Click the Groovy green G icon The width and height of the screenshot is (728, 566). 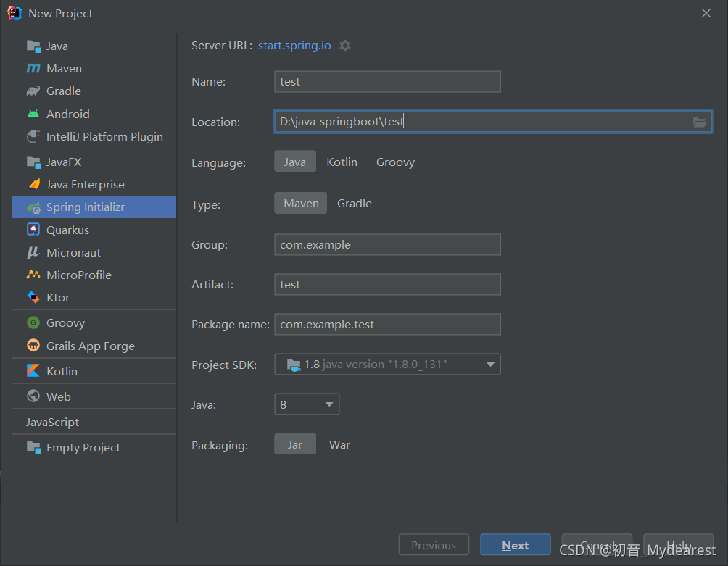point(33,322)
